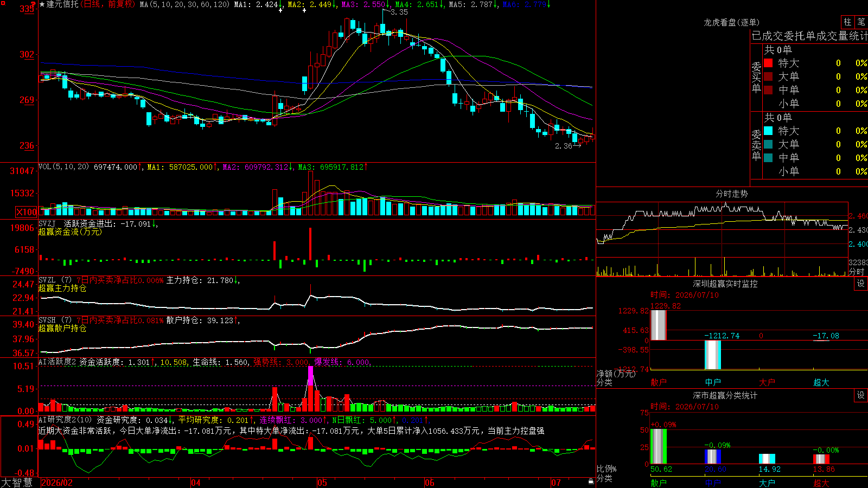
Task: Click the 06 month marker on the timeline
Action: pyautogui.click(x=430, y=483)
